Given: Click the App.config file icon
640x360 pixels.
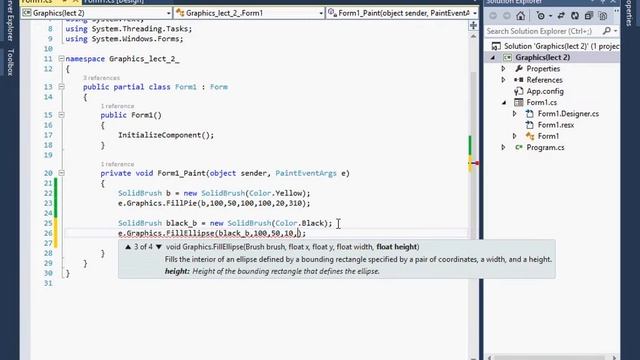Looking at the screenshot, I should coord(518,91).
